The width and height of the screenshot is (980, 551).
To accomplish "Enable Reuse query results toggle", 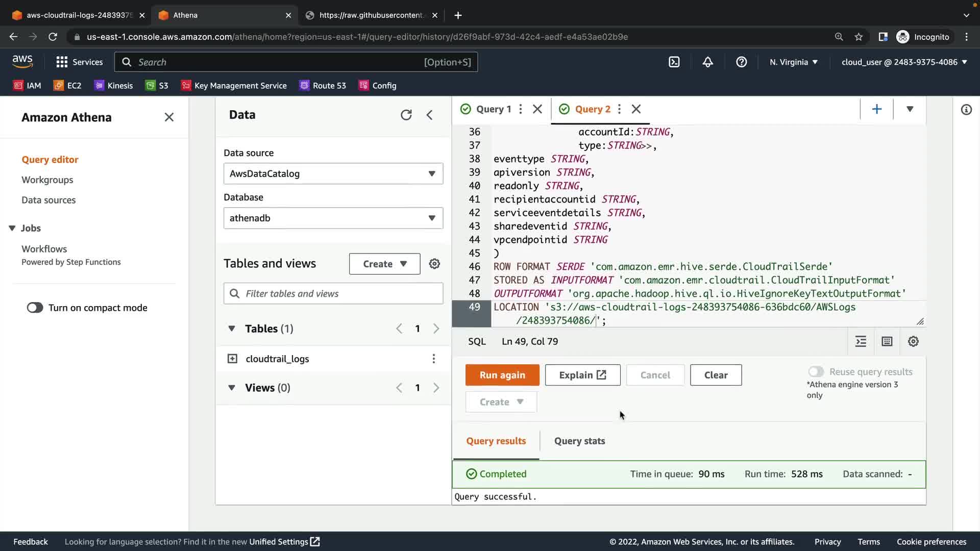I will click(x=816, y=372).
